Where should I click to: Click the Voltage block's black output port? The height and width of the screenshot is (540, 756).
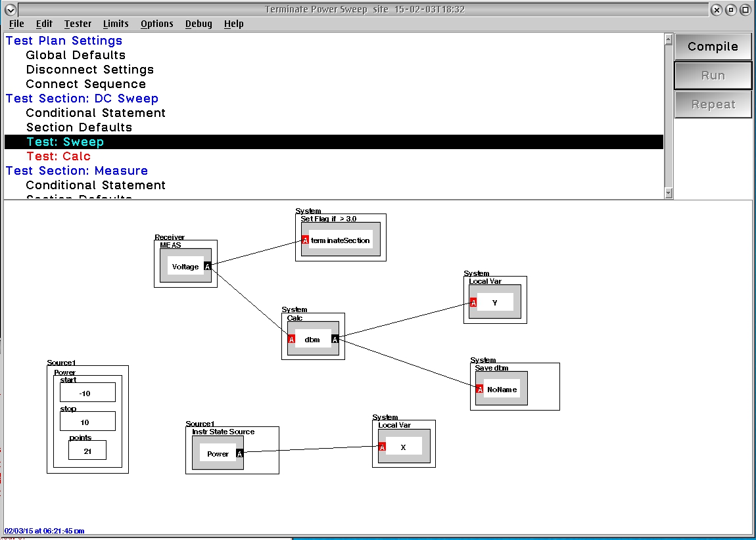(207, 267)
